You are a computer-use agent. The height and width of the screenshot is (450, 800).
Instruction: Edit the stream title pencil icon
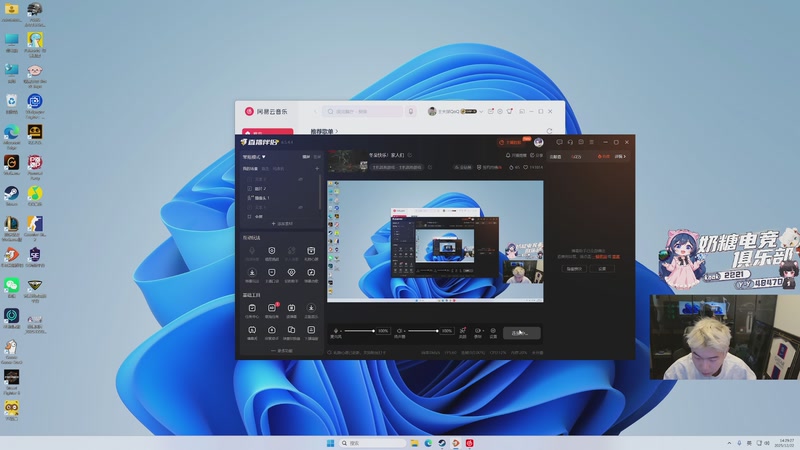pos(410,155)
